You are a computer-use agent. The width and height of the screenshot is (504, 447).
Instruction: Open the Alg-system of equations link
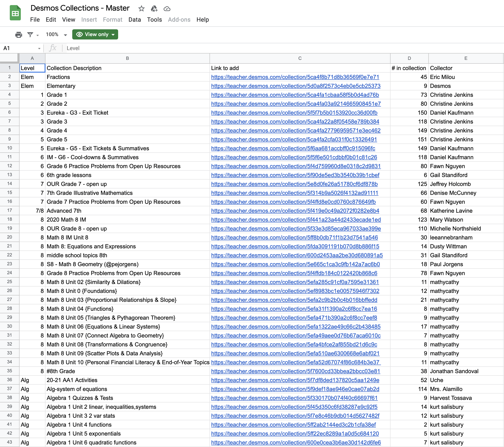(x=295, y=389)
